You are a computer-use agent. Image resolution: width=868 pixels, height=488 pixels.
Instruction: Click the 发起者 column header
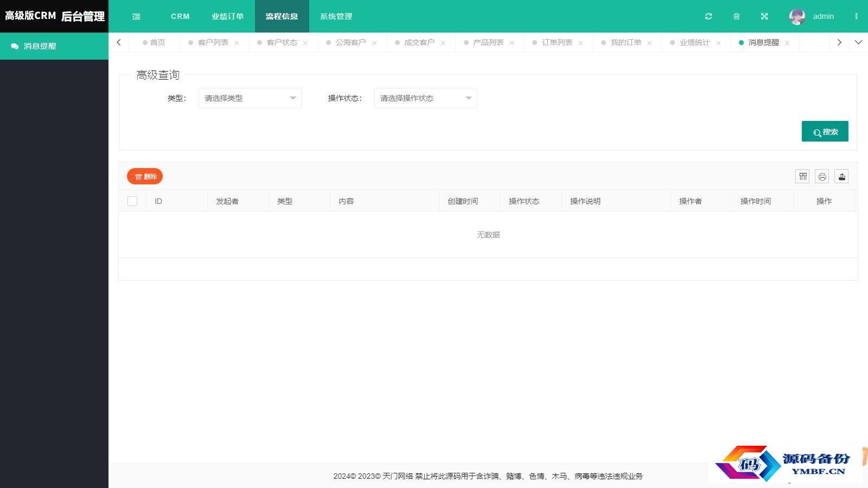point(238,201)
